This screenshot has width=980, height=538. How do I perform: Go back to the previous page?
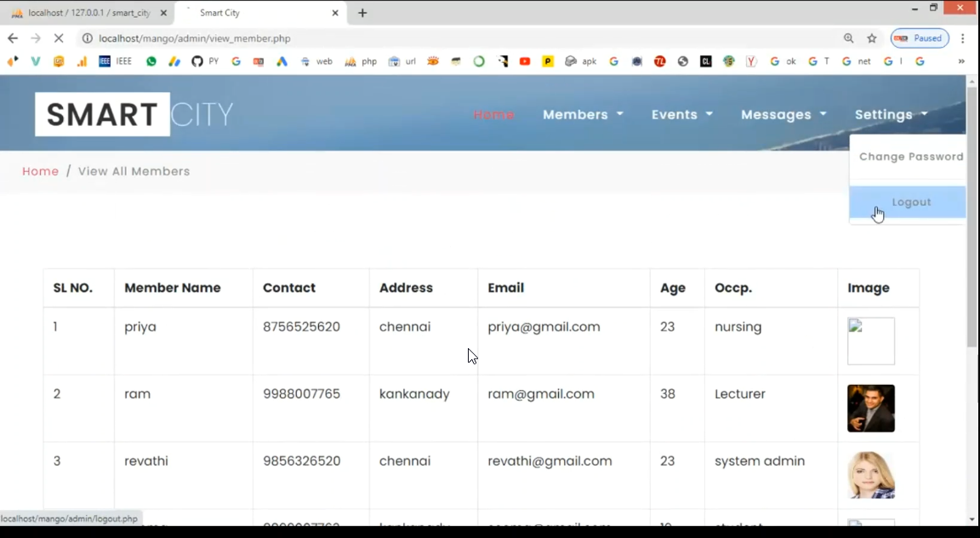coord(13,38)
